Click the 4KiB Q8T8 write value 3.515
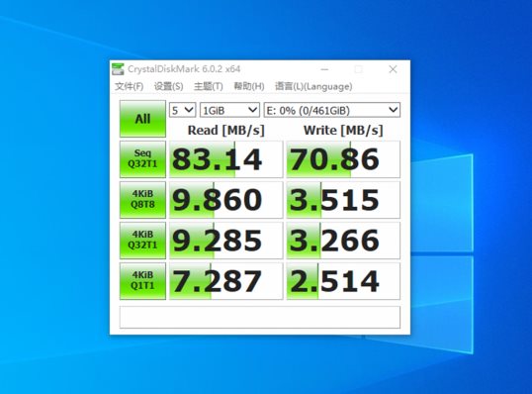The width and height of the screenshot is (532, 394). pyautogui.click(x=343, y=200)
